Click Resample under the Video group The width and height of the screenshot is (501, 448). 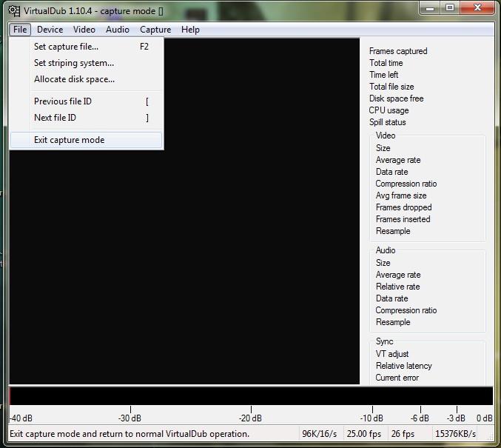click(393, 231)
